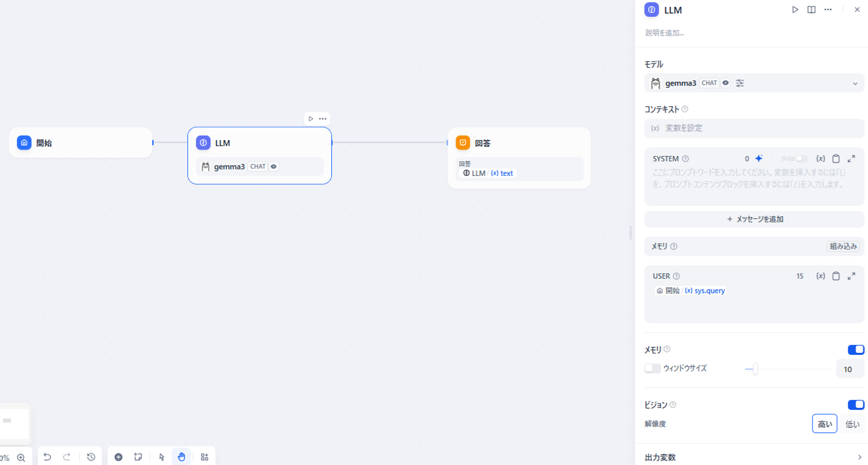Open model parameter settings sliders icon
This screenshot has width=868, height=465.
[x=740, y=83]
